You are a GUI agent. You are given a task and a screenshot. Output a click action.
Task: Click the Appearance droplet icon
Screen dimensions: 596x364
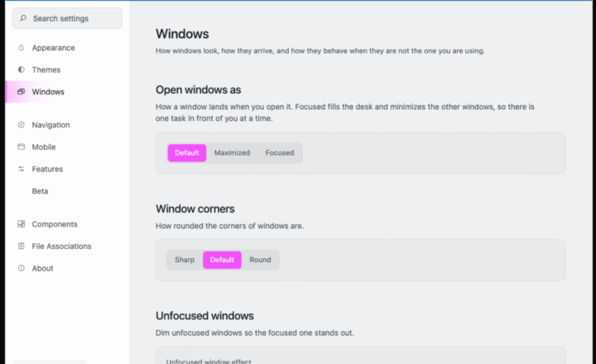22,47
